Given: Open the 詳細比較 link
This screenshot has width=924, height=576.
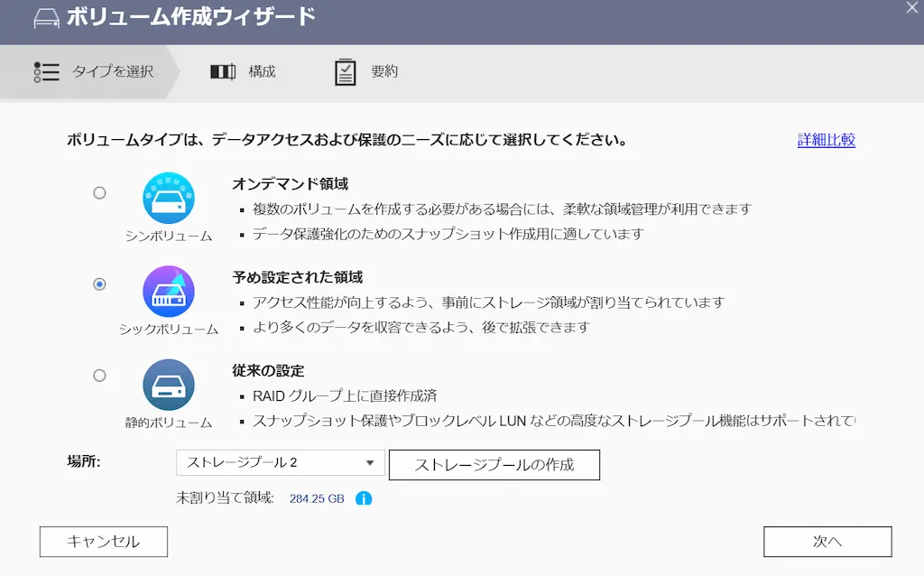Looking at the screenshot, I should (827, 140).
